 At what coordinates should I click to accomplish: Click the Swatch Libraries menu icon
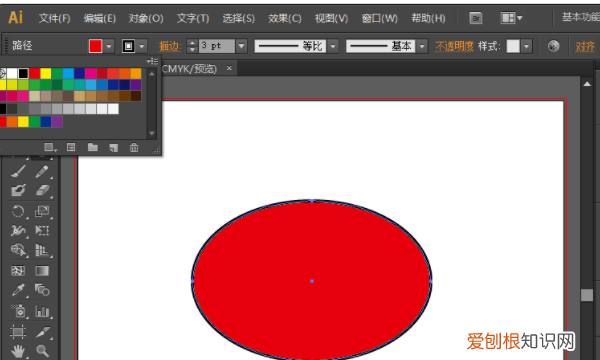50,147
